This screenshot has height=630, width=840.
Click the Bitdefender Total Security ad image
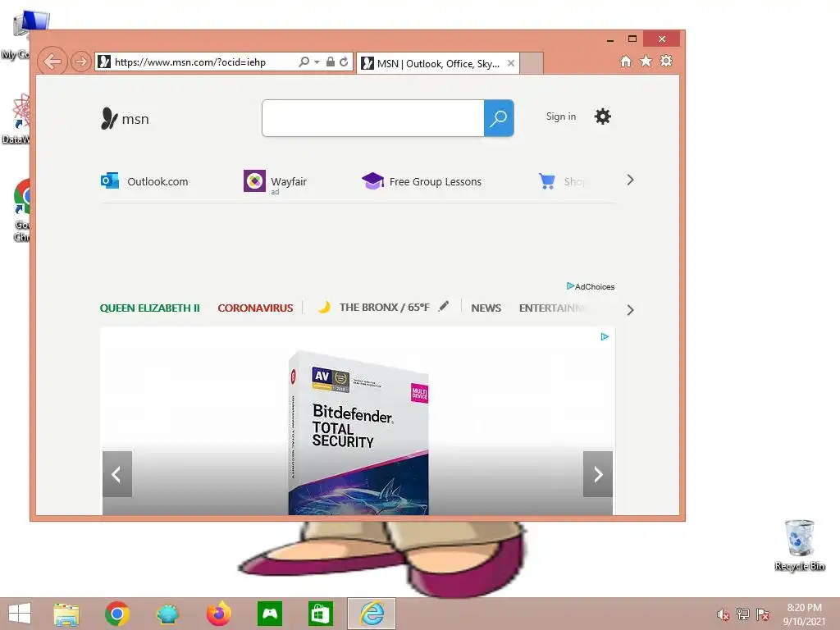pyautogui.click(x=358, y=433)
